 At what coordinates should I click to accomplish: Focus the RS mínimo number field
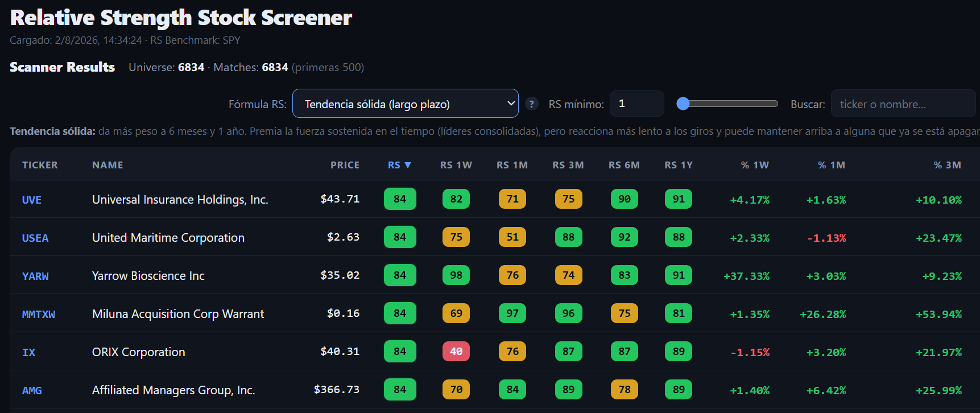coord(636,104)
